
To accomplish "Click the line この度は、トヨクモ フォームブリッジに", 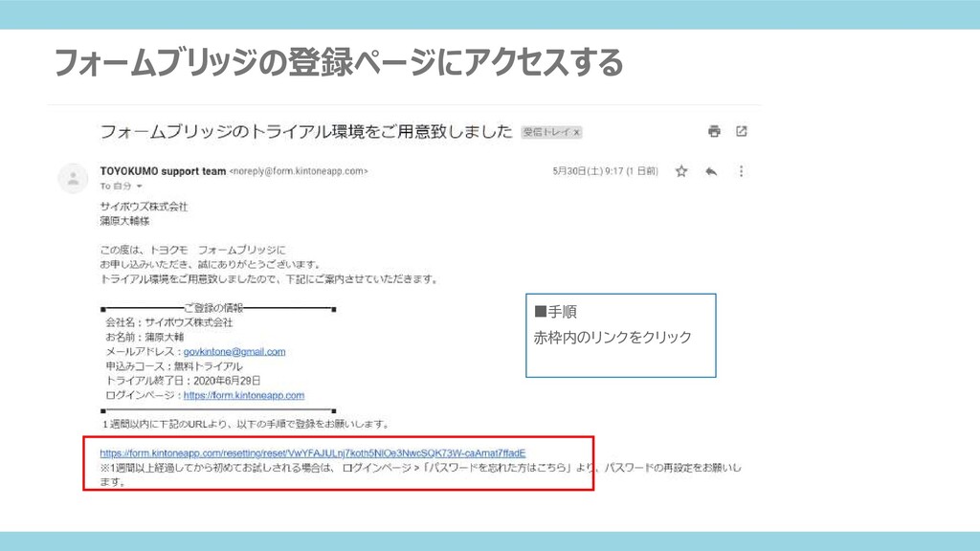I will 193,250.
